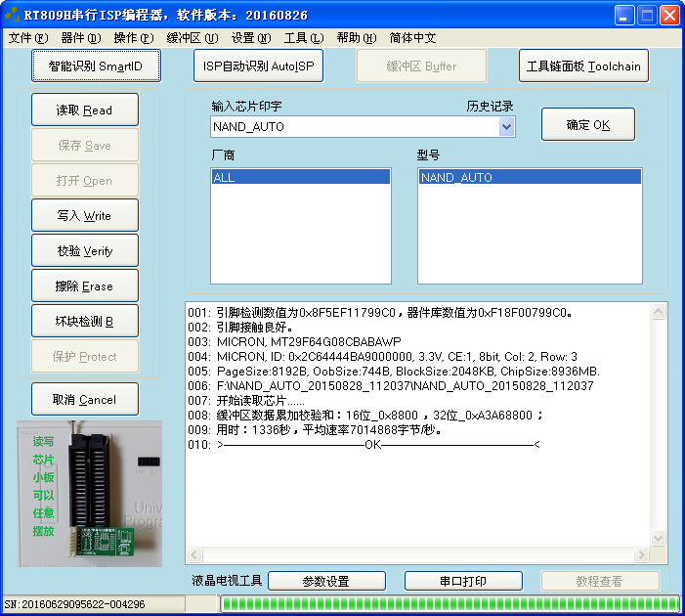
Task: Click the 智能识别 SmartID button
Action: click(x=96, y=66)
